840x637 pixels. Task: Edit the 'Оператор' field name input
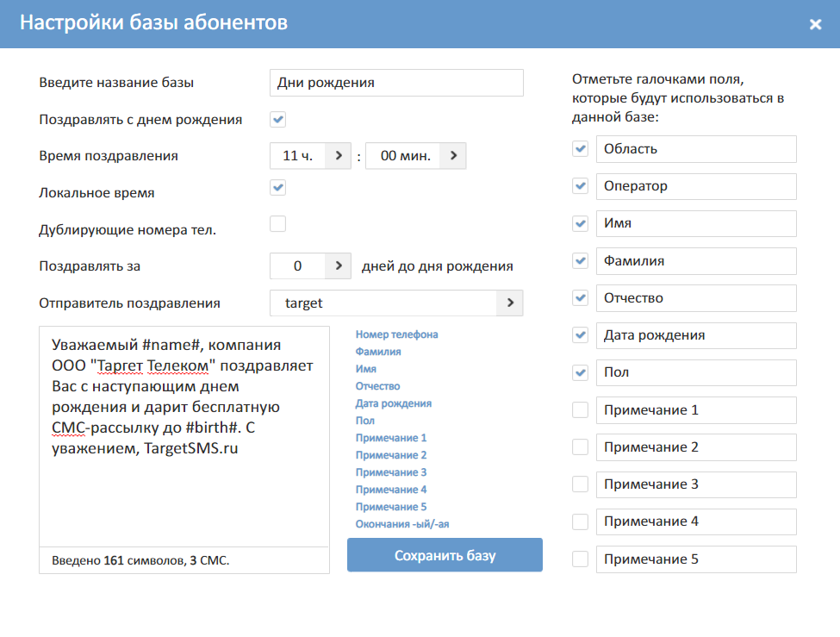pyautogui.click(x=696, y=186)
